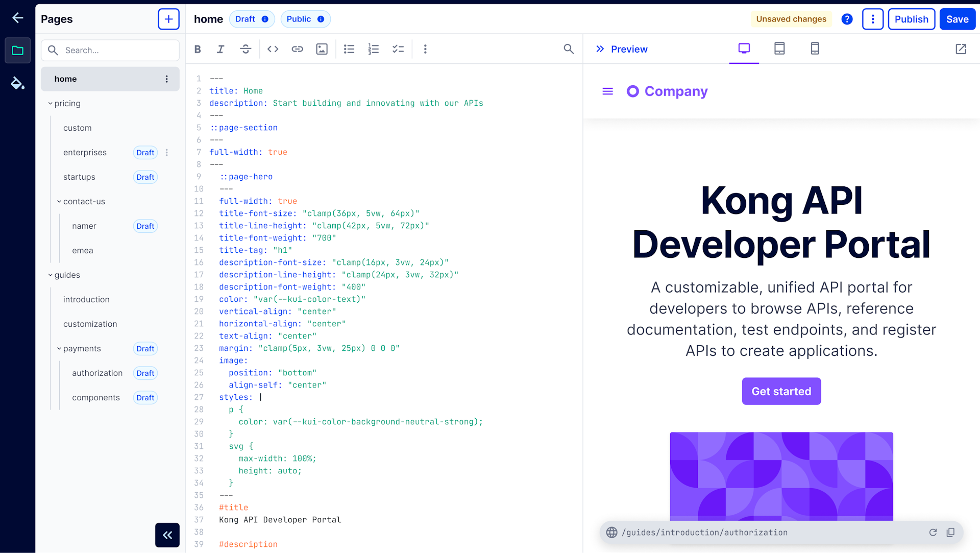Collapse the guides page group

(50, 275)
